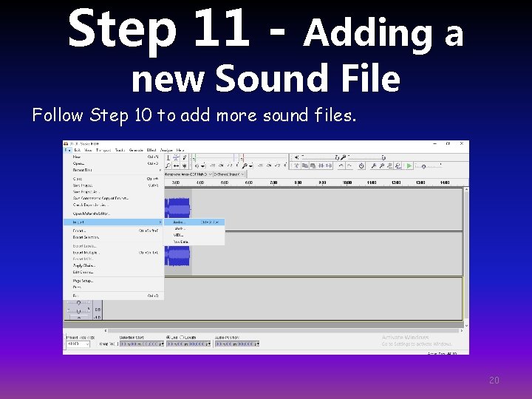Choose Apply Chain... in File menu
Viewport: 532px width, 399px height.
click(114, 265)
